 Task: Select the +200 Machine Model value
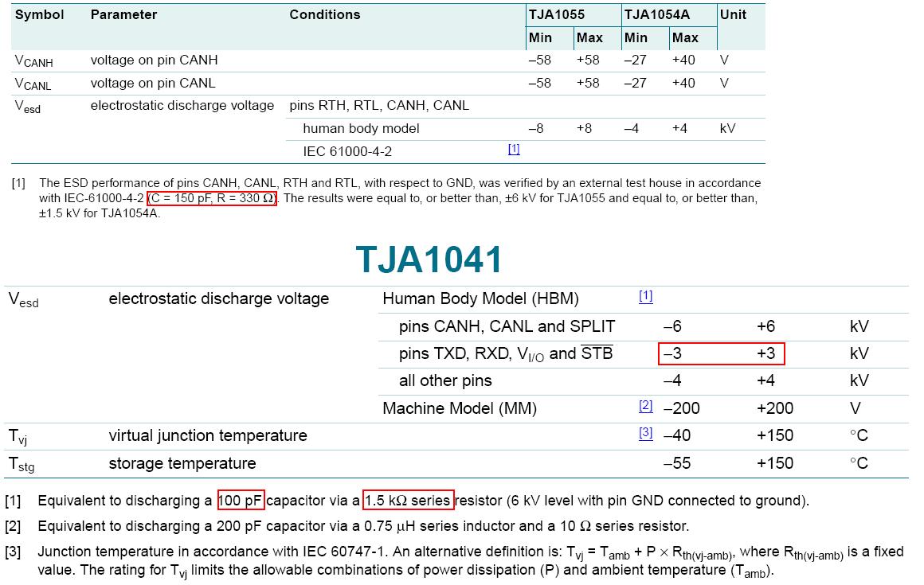(775, 408)
